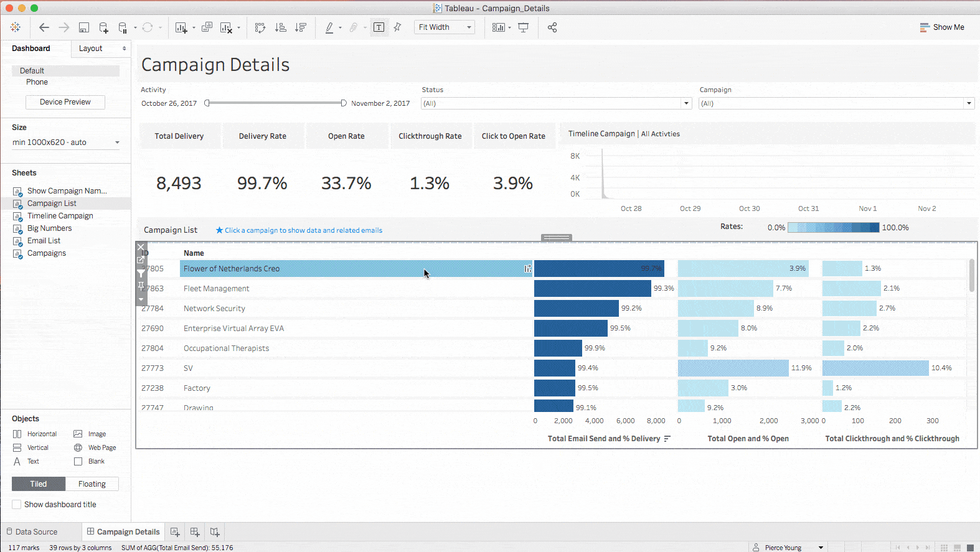Select the Tiled layout mode
Image resolution: width=980 pixels, height=552 pixels.
click(x=39, y=484)
